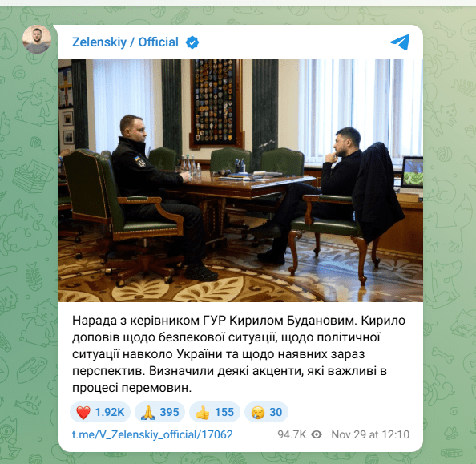Click the green patterned background beside post
The width and height of the screenshot is (476, 464).
450,243
